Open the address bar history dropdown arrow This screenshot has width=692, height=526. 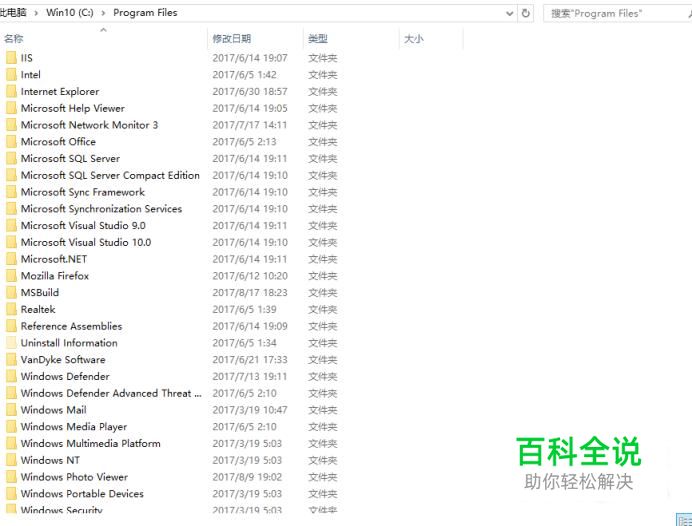pyautogui.click(x=509, y=14)
